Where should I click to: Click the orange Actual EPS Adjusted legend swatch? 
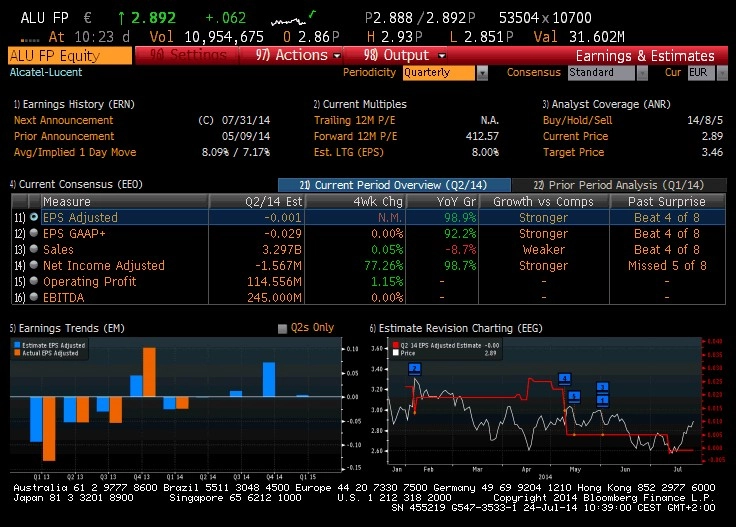(x=17, y=353)
